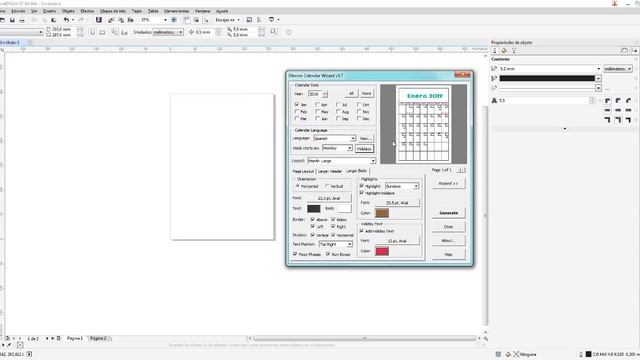Open the Herramientas menu
The width and height of the screenshot is (640, 360).
tap(176, 11)
